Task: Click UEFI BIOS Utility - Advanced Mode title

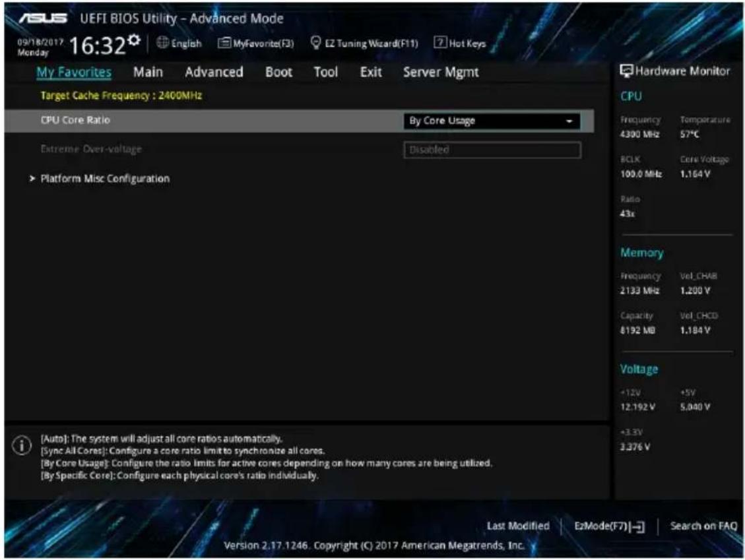Action: point(181,18)
